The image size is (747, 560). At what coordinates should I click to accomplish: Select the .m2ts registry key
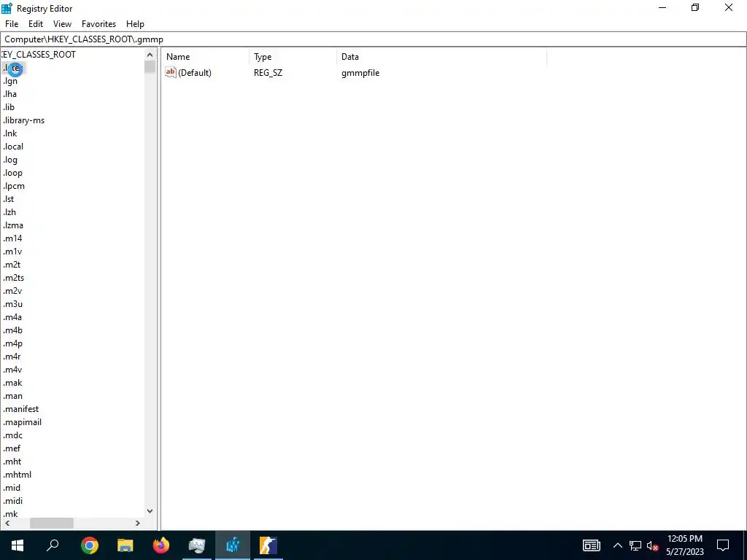click(x=13, y=278)
